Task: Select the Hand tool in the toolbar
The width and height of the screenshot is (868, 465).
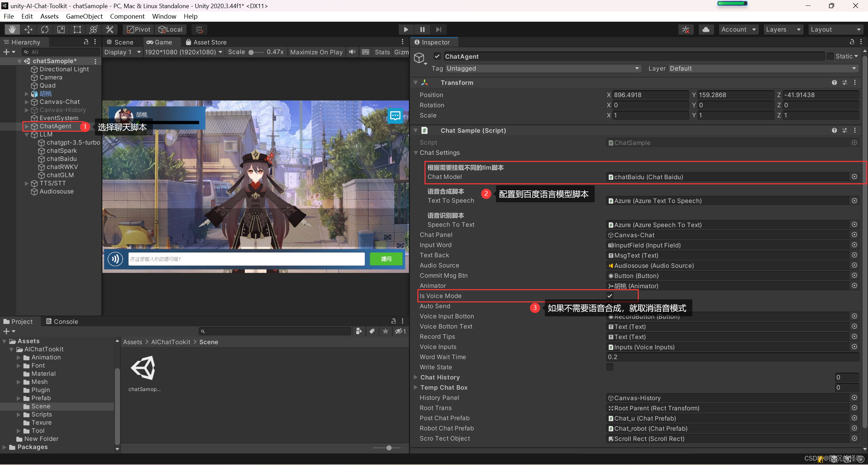Action: click(12, 29)
